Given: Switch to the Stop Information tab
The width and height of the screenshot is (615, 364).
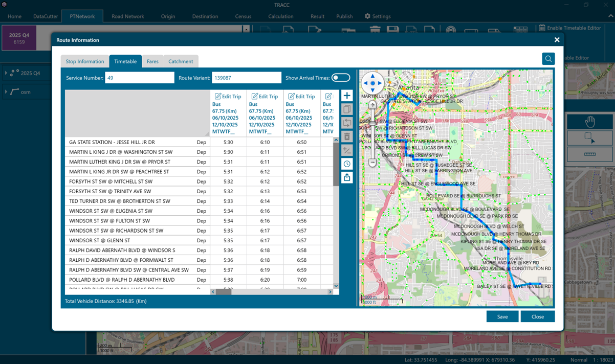Looking at the screenshot, I should pos(85,61).
